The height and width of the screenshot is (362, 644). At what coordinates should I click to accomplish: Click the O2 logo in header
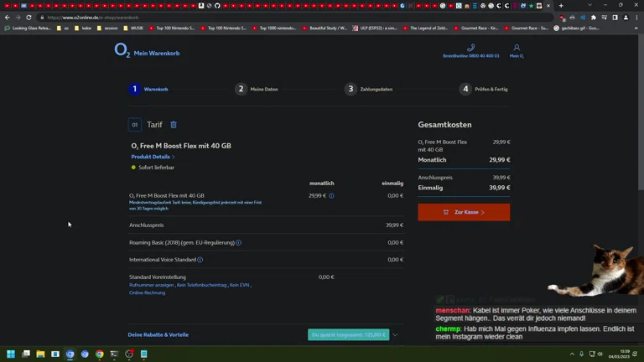coord(122,51)
